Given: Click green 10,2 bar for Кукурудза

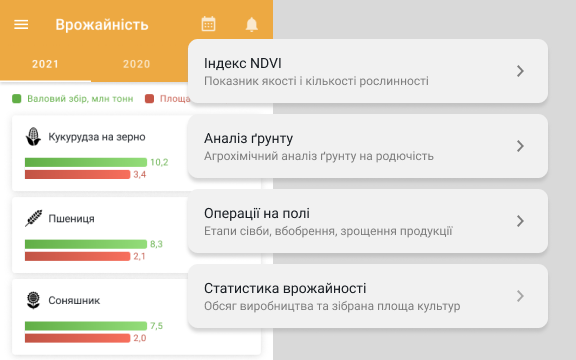Looking at the screenshot, I should [86, 162].
